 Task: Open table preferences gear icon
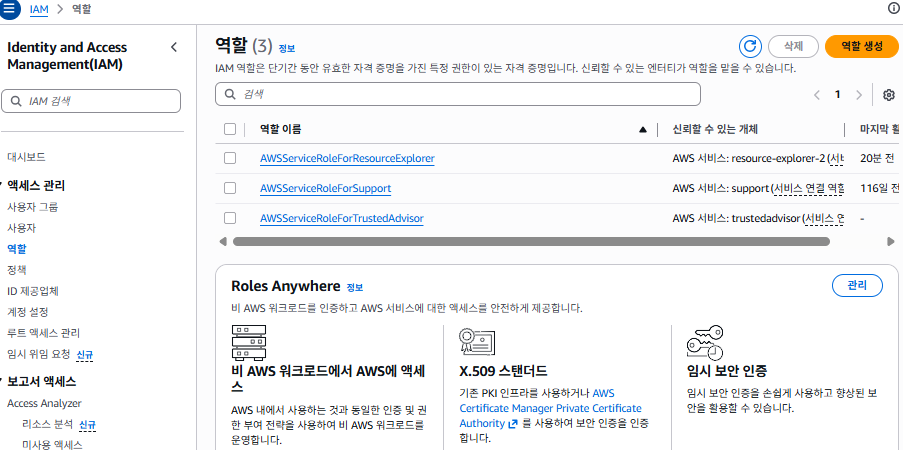pos(889,94)
